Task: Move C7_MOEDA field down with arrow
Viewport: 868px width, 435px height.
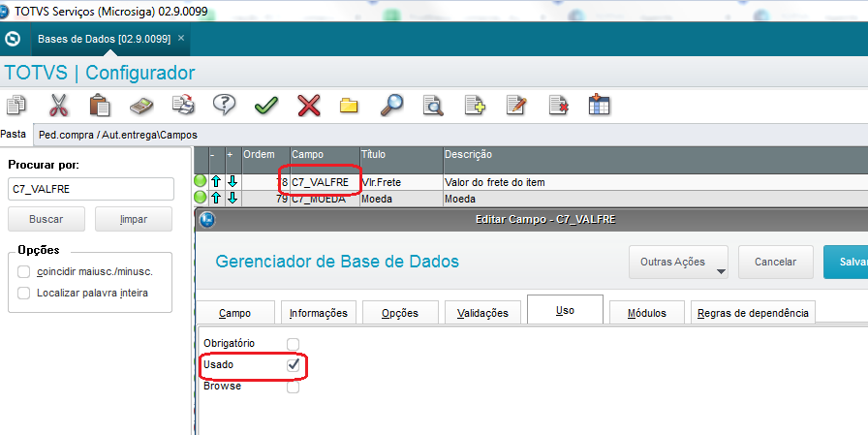Action: point(232,199)
